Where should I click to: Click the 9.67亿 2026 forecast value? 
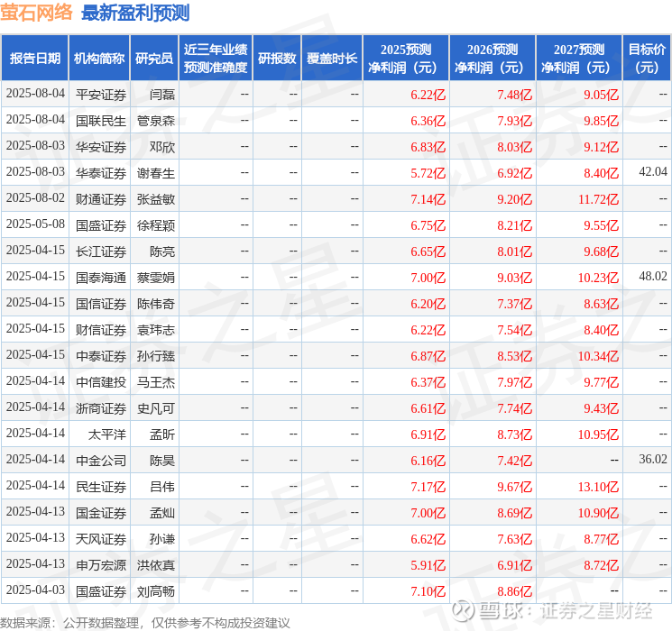[514, 487]
